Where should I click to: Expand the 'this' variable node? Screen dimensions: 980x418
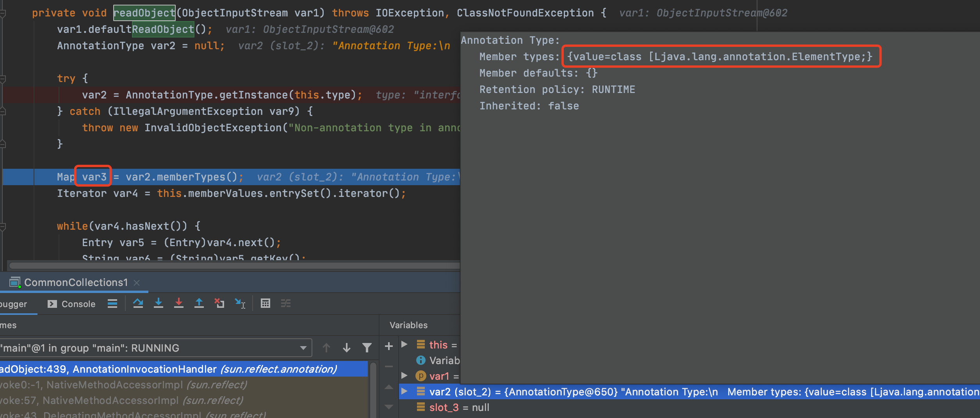click(404, 345)
